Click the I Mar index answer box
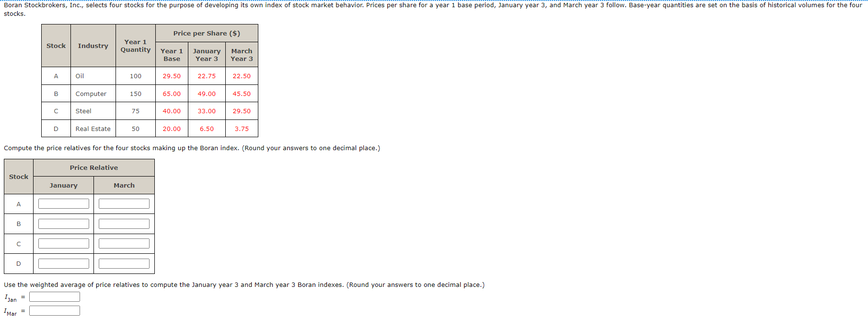 55,311
